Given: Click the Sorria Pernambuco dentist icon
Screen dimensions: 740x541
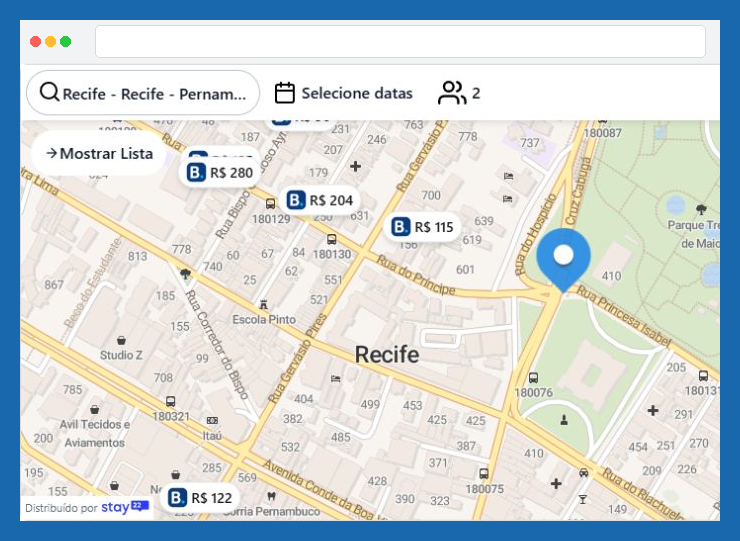Looking at the screenshot, I should point(271,496).
